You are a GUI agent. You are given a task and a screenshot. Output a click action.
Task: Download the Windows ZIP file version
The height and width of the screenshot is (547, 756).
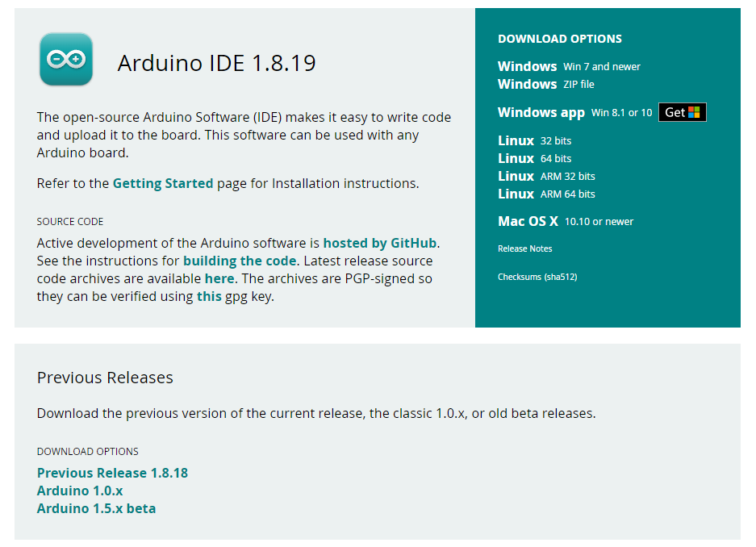pos(527,84)
